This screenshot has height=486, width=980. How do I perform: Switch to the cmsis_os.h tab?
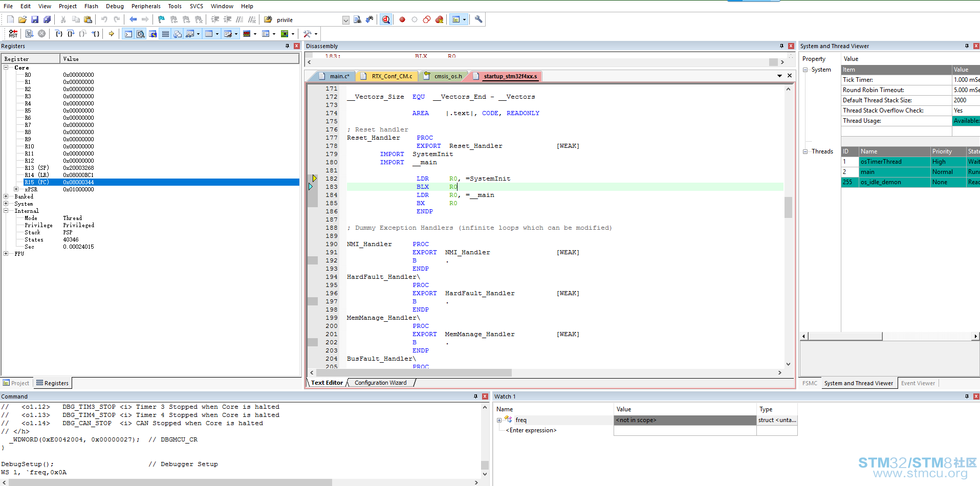point(443,76)
